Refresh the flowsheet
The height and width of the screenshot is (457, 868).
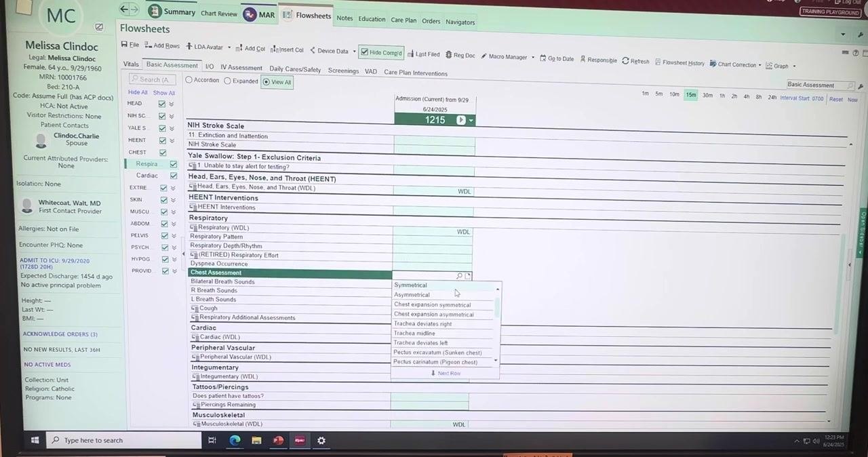tap(635, 61)
